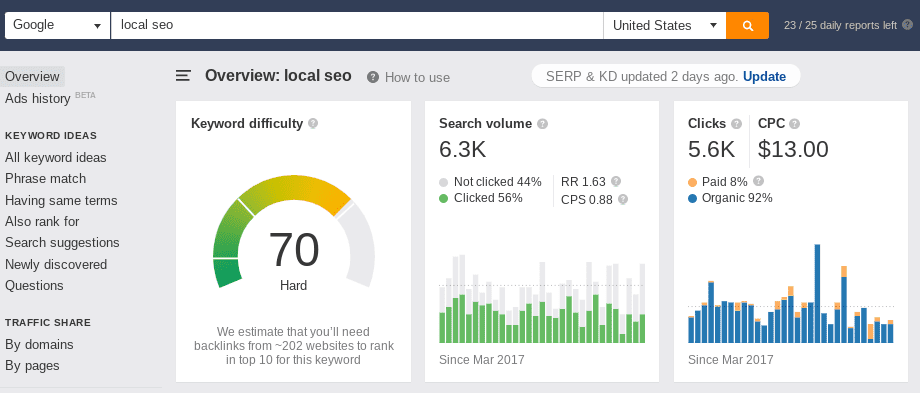
Task: Open Search suggestions report
Action: 62,243
